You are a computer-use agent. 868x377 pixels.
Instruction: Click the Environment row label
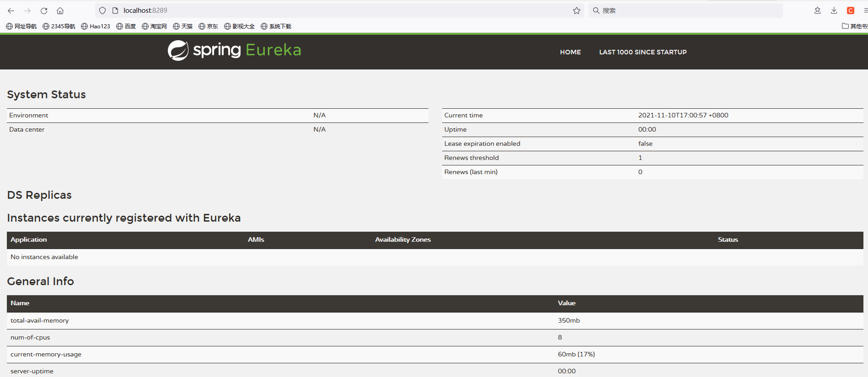click(x=28, y=115)
